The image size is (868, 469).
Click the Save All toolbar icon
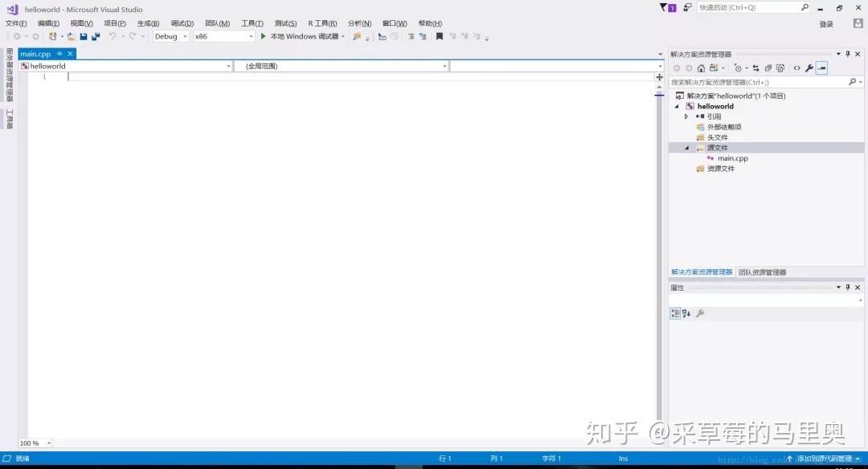[x=94, y=35]
